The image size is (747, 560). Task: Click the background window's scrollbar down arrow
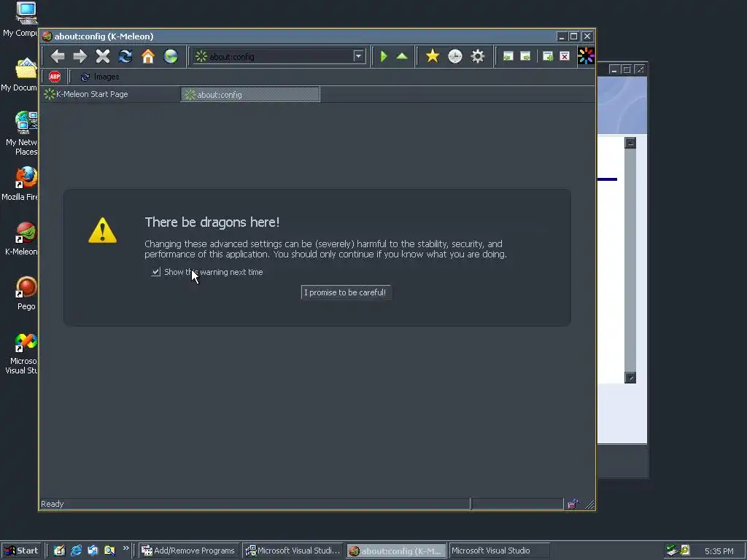pyautogui.click(x=630, y=378)
